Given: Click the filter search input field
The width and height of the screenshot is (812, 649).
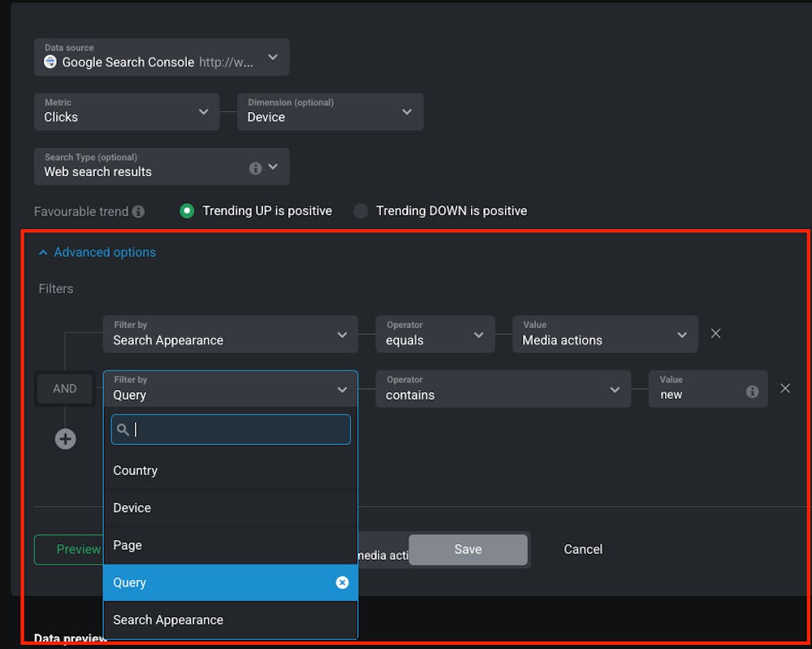Looking at the screenshot, I should (x=231, y=429).
